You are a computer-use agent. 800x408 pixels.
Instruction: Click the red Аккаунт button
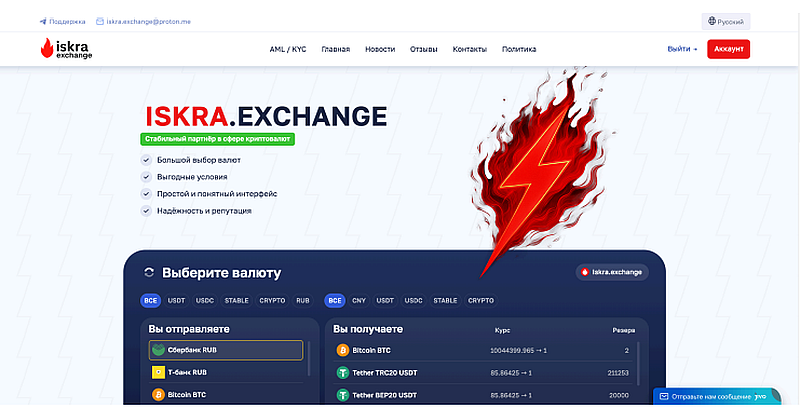point(728,49)
